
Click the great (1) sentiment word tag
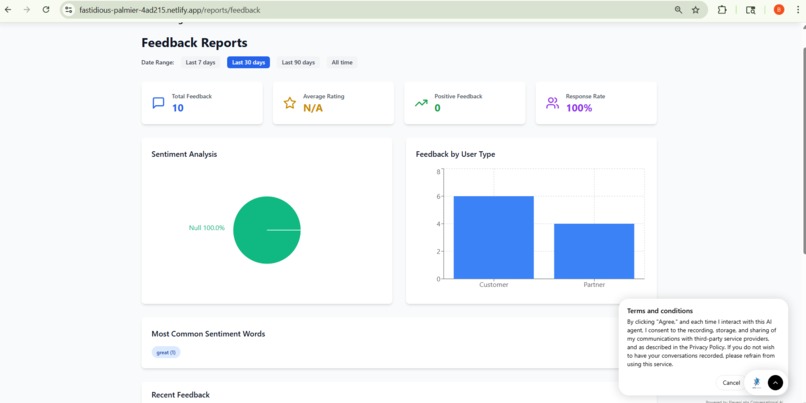tap(166, 352)
